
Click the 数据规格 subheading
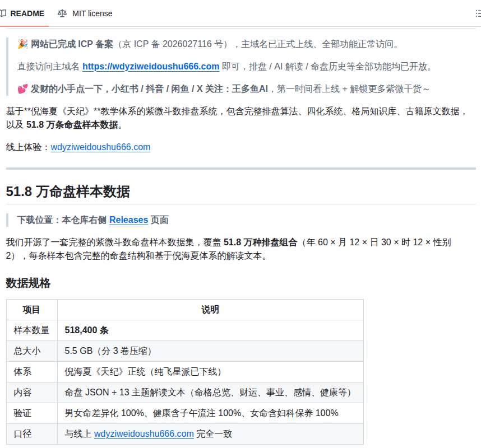click(x=28, y=283)
